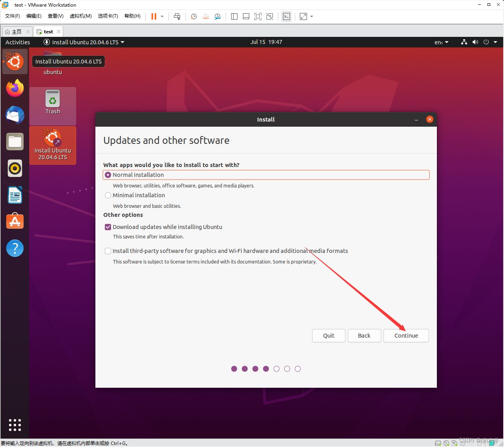Click 'Web browser and basic utilities.' text
The height and width of the screenshot is (447, 504).
[147, 206]
